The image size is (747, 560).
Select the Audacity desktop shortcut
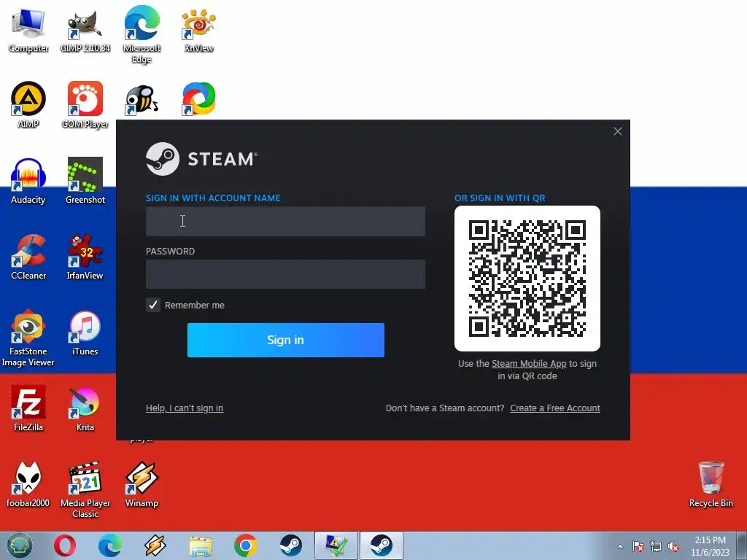point(28,181)
